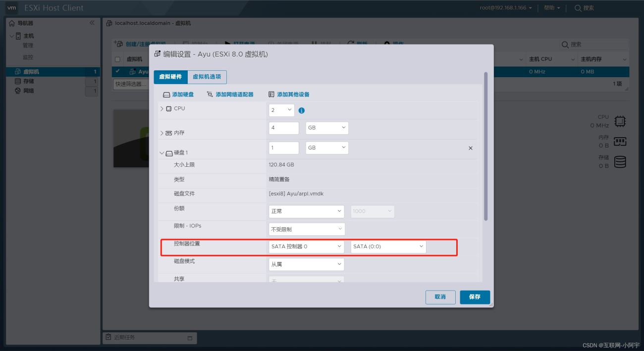Click the CPU chip icon in the summary
Viewport: 644px width, 351px height.
[x=620, y=121]
